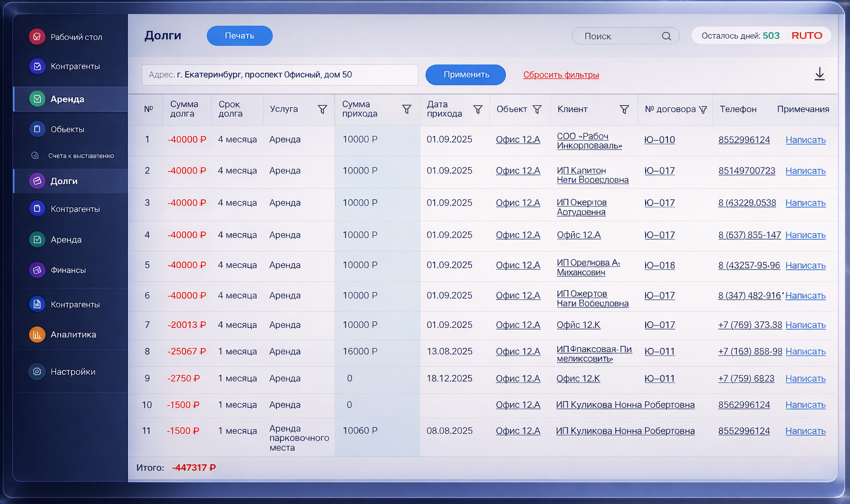Image resolution: width=850 pixels, height=504 pixels.
Task: Expand the № договора column filter
Action: [x=703, y=109]
